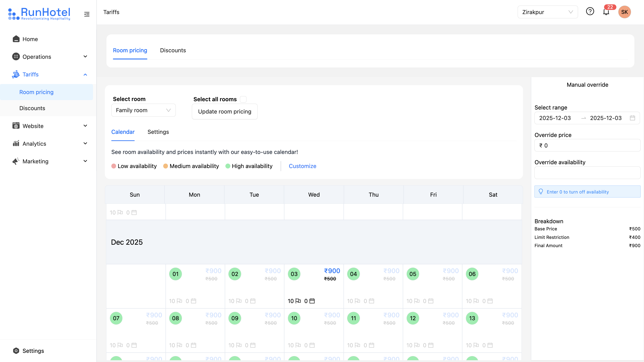Click the calendar icon on Dec 03 cell
The width and height of the screenshot is (644, 362).
click(312, 301)
